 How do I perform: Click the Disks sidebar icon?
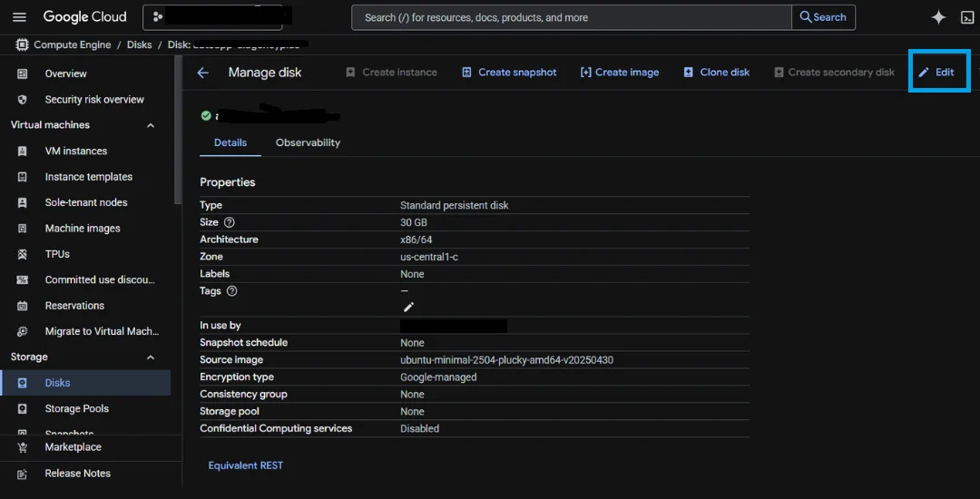23,383
